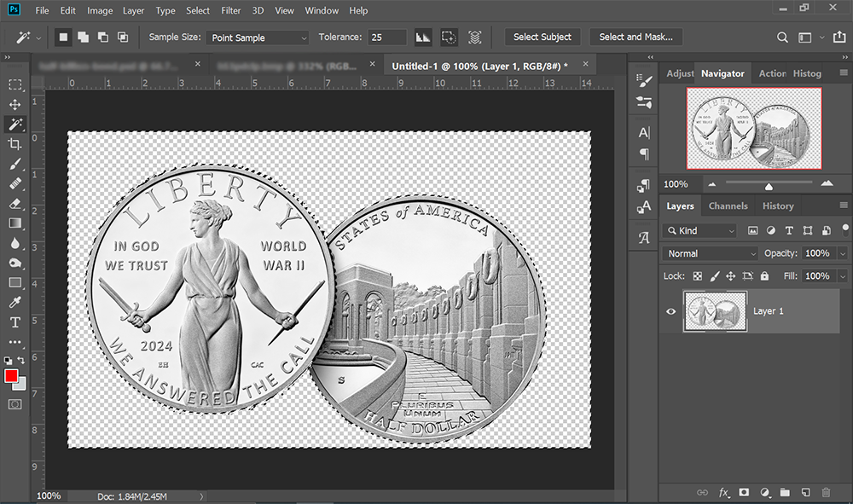The width and height of the screenshot is (853, 504).
Task: Select the Horizontal Type tool
Action: tap(15, 322)
